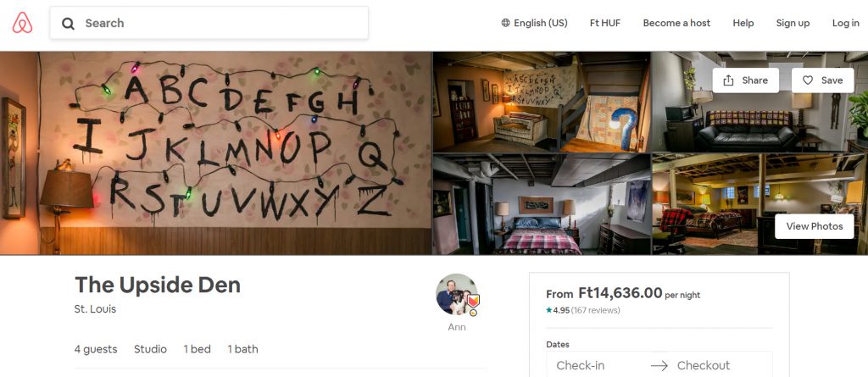Open host Ann's profile picture
Viewport: 868px width, 377px height.
(x=457, y=295)
